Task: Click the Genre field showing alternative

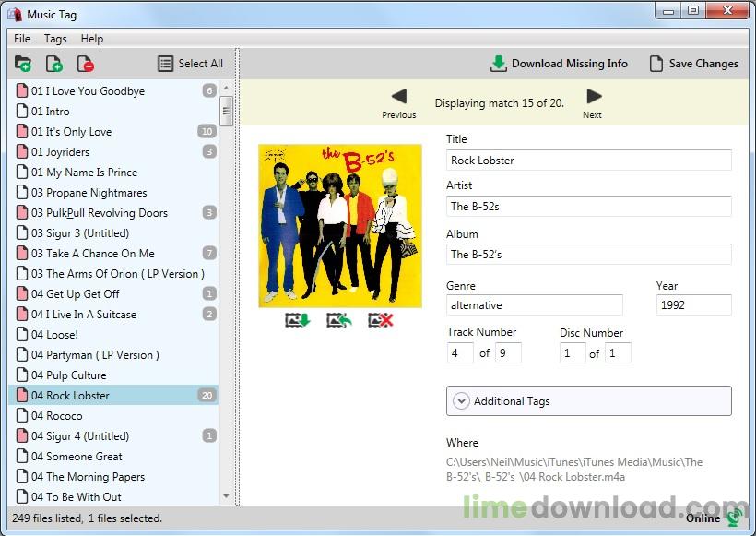Action: coord(534,305)
